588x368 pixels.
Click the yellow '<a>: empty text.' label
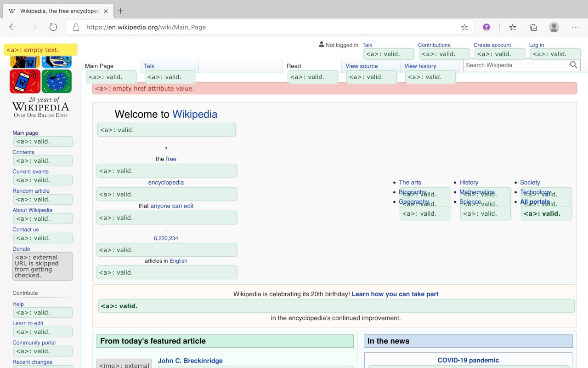tap(40, 50)
